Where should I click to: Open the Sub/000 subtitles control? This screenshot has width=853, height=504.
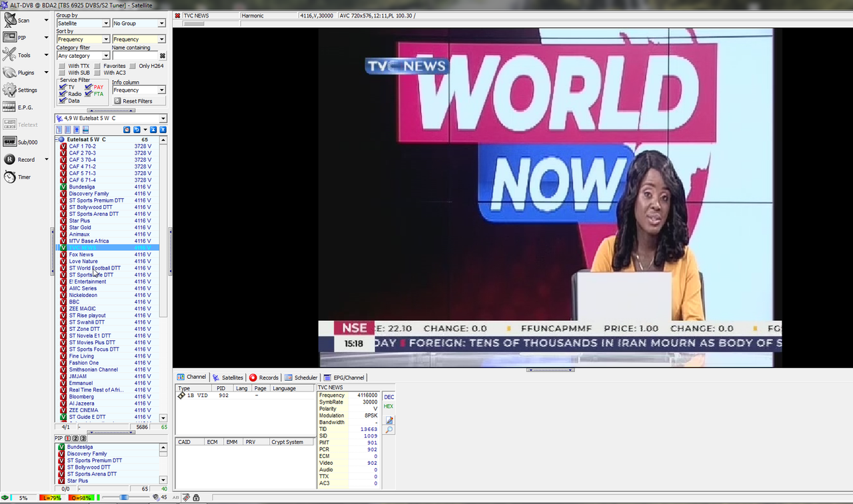[x=20, y=142]
